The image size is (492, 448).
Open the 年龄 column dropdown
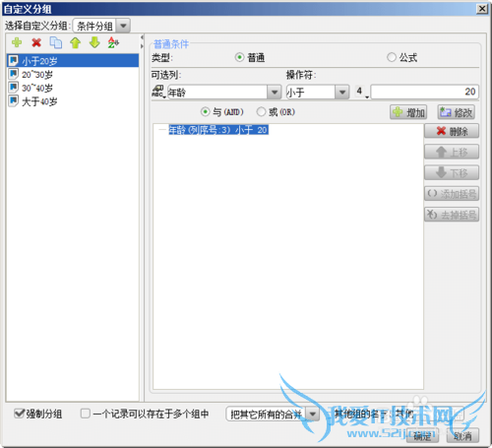tap(275, 93)
